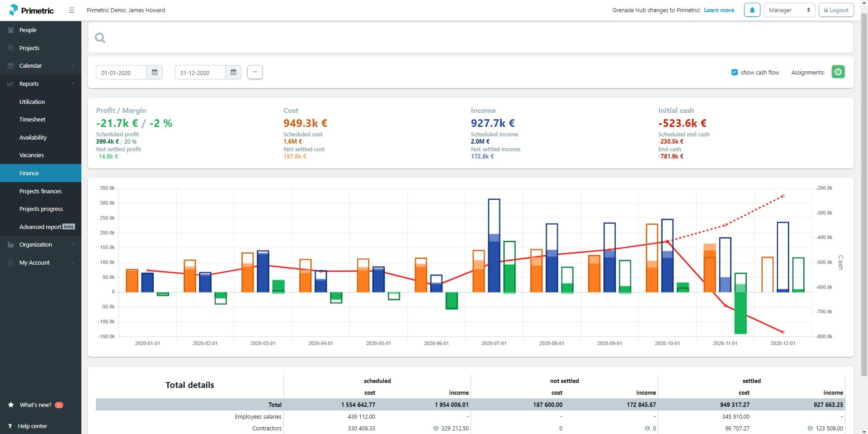Toggle the show cash flow checkbox
The width and height of the screenshot is (868, 434).
click(x=735, y=72)
